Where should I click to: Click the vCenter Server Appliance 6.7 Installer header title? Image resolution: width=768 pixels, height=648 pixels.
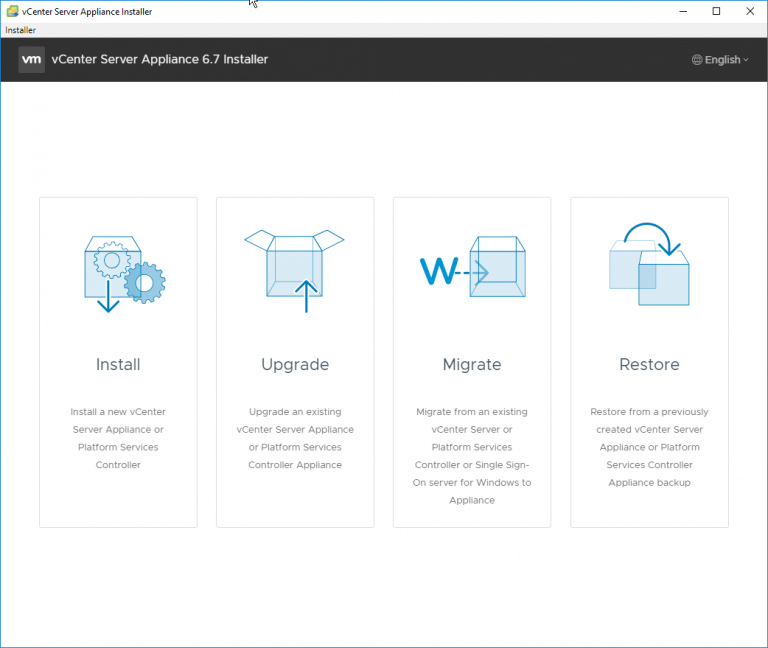tap(161, 60)
